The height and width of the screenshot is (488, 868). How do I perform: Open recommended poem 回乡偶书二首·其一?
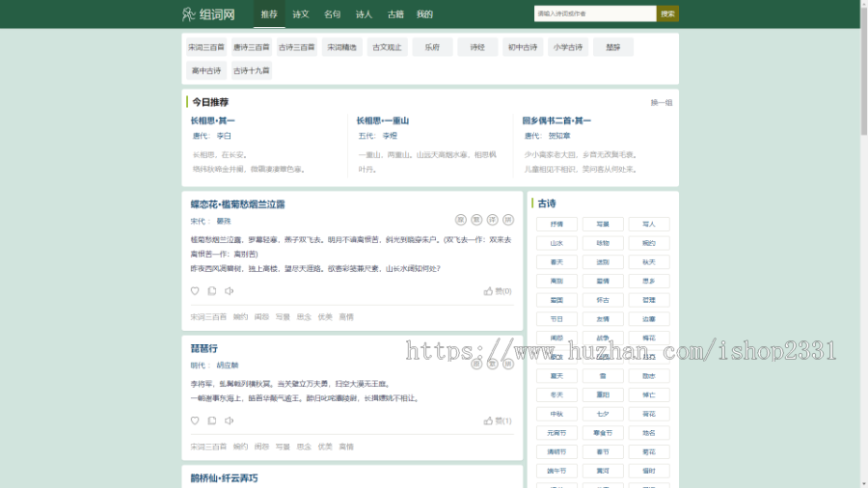coord(556,121)
